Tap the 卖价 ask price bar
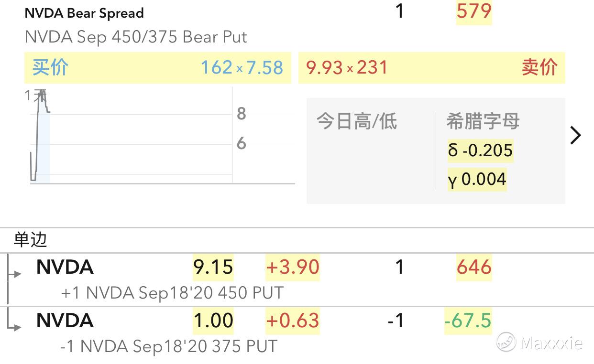 click(432, 68)
